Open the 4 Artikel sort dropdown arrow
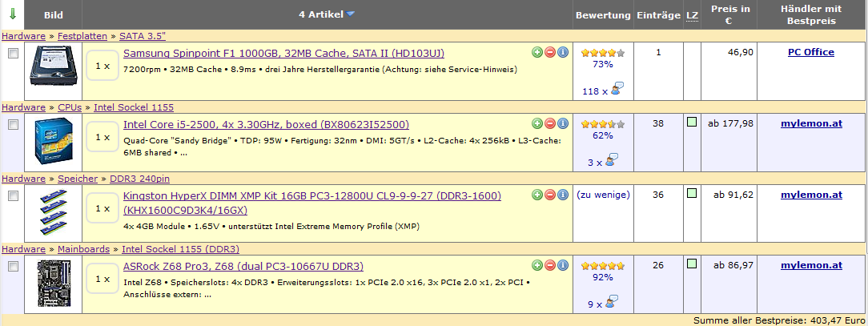 [351, 14]
